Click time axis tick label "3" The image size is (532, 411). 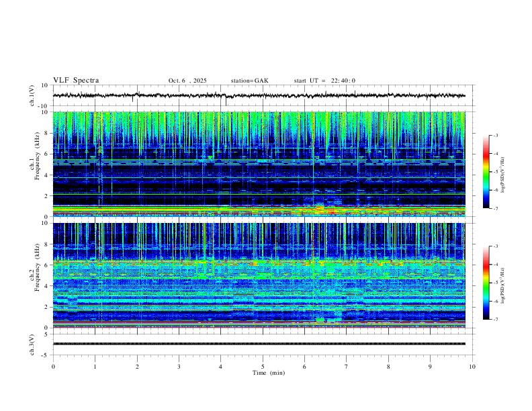(179, 367)
